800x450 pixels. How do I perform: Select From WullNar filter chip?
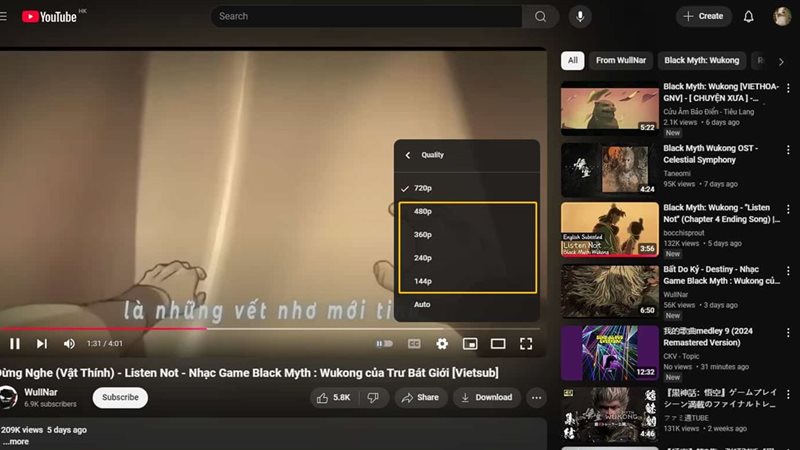pos(620,60)
